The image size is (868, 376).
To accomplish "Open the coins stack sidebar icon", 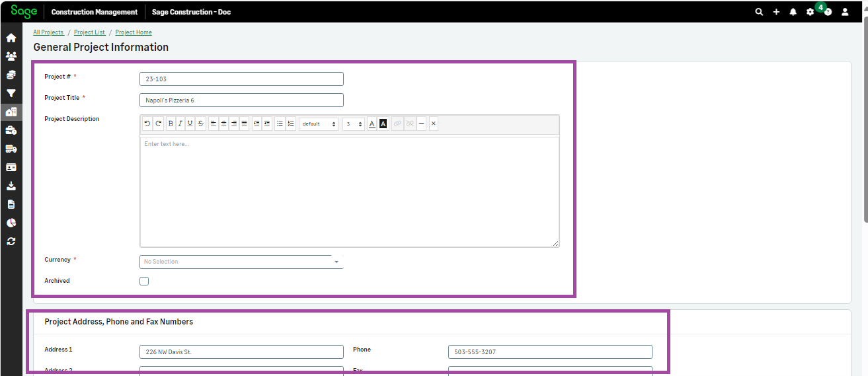I will (x=11, y=75).
